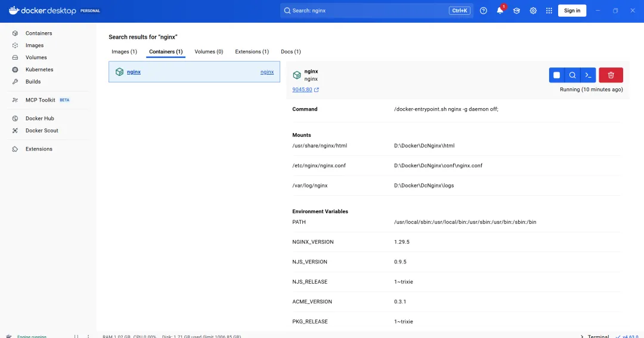Switch to the Volumes (0) tab
This screenshot has height=338, width=644.
click(209, 51)
